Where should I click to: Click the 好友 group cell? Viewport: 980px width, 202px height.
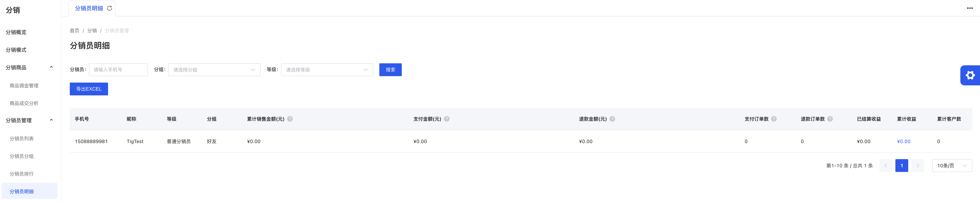(212, 141)
